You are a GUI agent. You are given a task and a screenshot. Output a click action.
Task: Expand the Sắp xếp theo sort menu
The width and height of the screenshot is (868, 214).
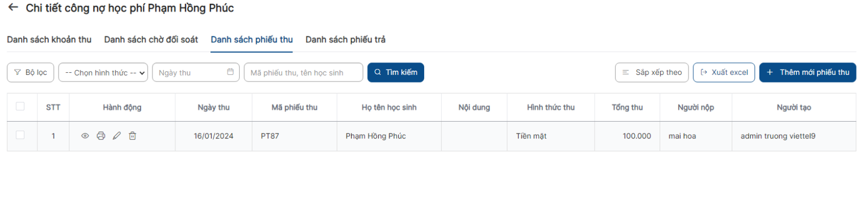[x=652, y=72]
